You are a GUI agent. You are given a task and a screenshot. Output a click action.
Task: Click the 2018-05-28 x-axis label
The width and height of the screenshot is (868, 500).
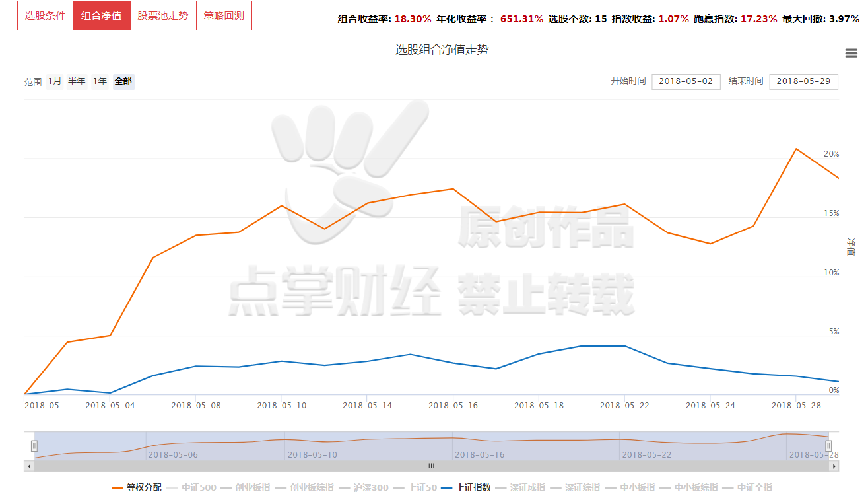pyautogui.click(x=797, y=405)
